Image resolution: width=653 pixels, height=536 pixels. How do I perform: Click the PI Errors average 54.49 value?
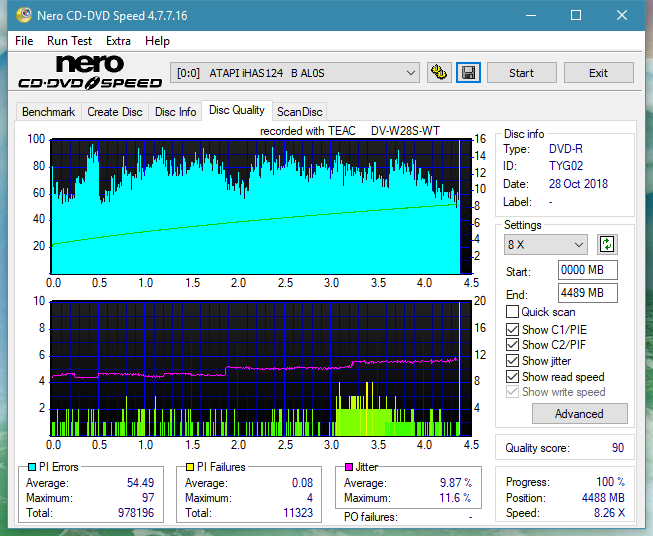[x=140, y=483]
